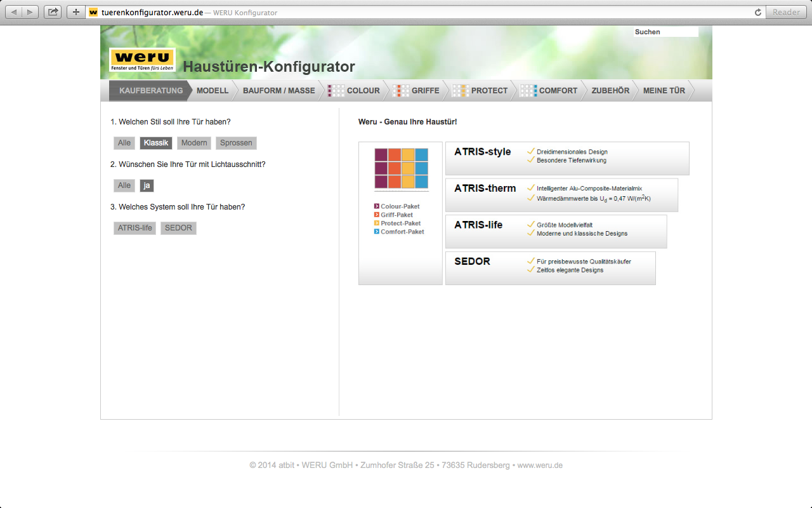The width and height of the screenshot is (812, 508).
Task: Select the GRIFFE tab
Action: [425, 91]
